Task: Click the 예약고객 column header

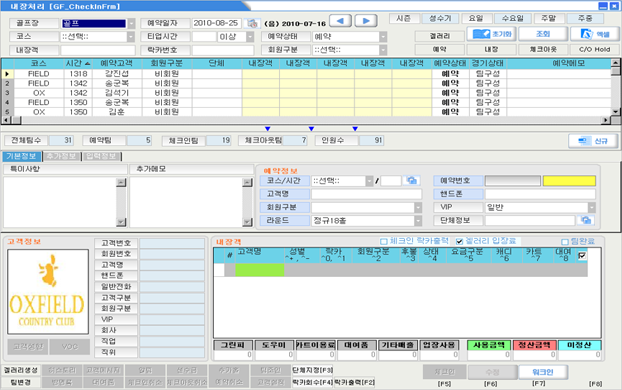Action: [x=117, y=63]
